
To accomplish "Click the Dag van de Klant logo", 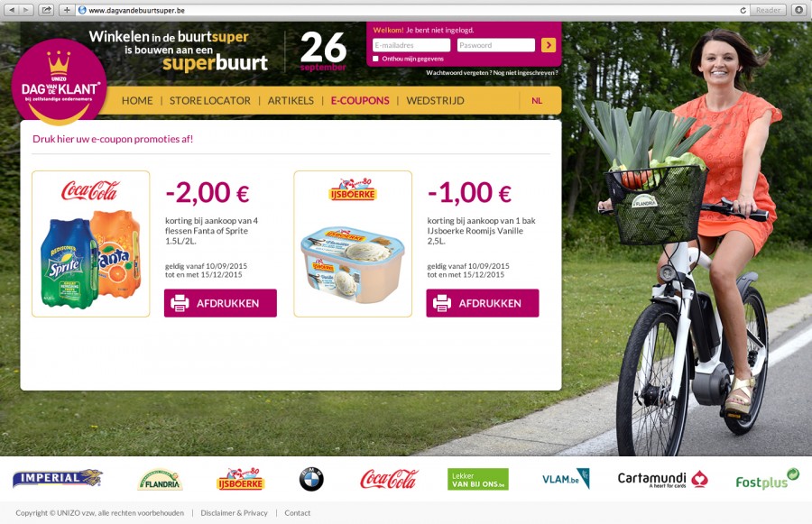I will 59,82.
